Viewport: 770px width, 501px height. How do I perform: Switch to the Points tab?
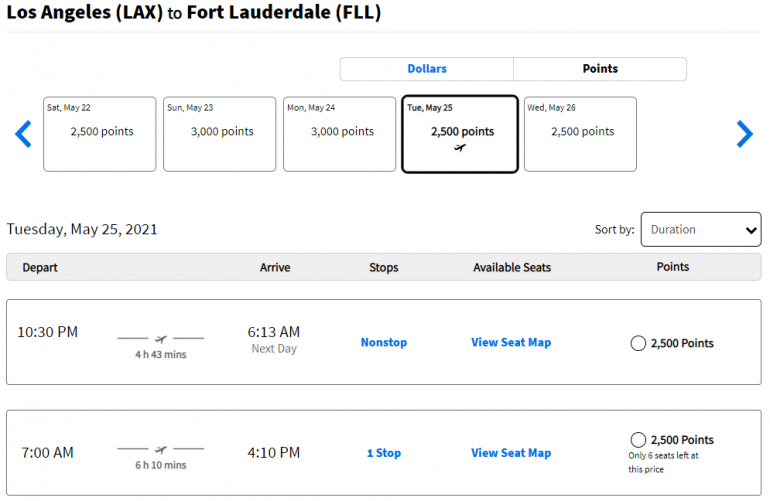(x=600, y=69)
